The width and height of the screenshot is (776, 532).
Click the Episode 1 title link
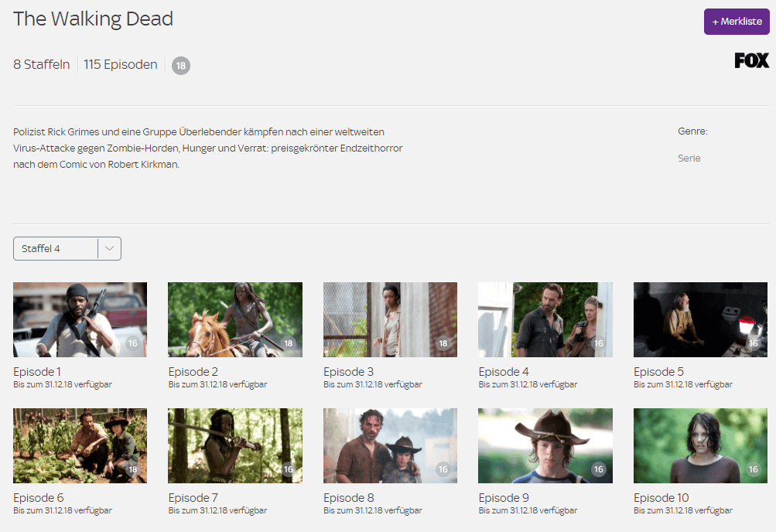37,371
